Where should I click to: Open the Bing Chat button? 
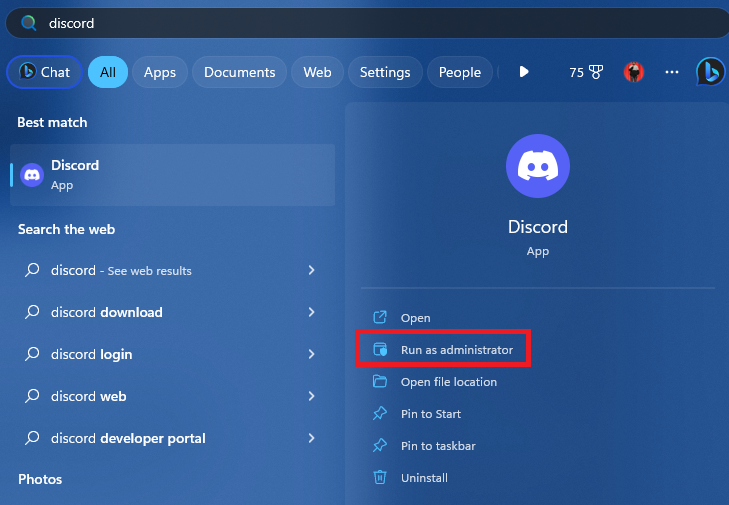(x=44, y=72)
